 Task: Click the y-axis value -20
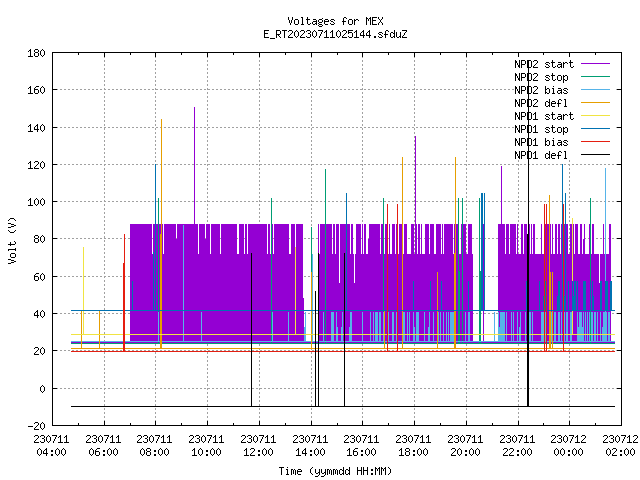pos(36,426)
